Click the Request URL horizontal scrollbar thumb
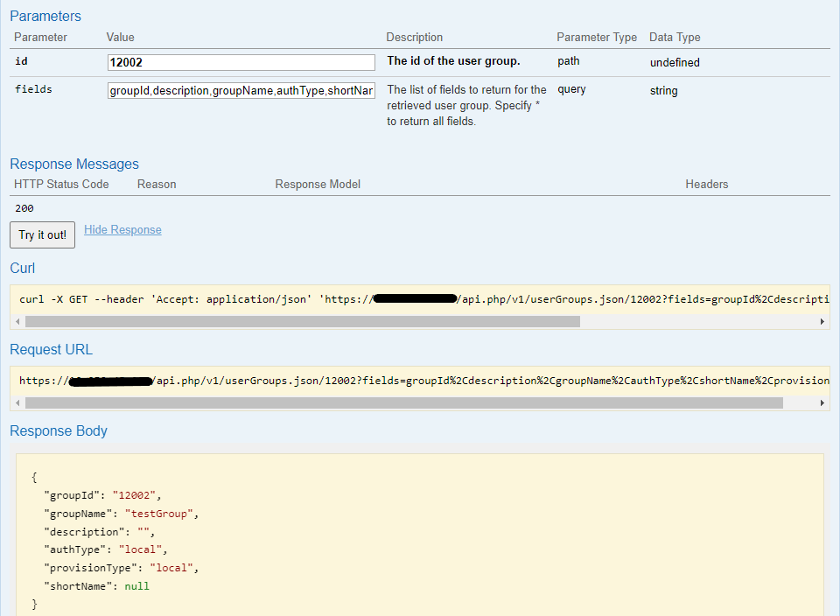This screenshot has height=616, width=840. click(x=402, y=403)
